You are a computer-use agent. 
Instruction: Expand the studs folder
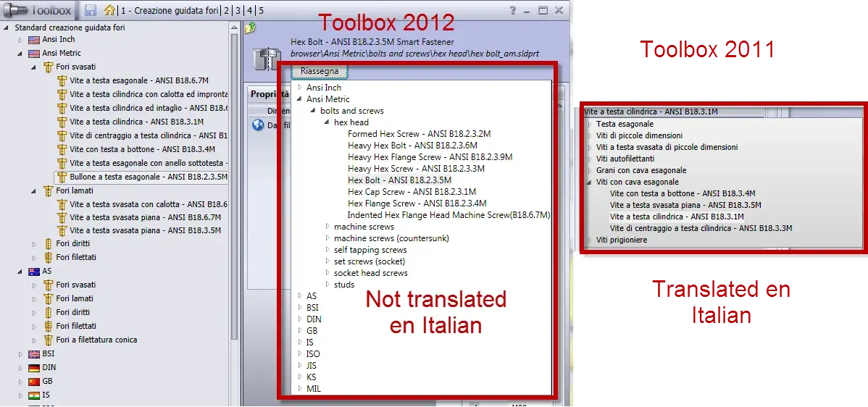pyautogui.click(x=327, y=284)
